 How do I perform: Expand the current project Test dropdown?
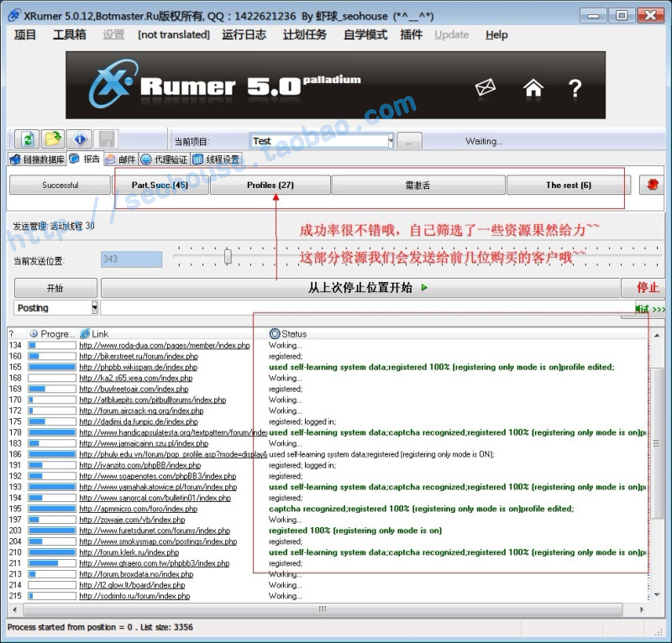click(391, 140)
